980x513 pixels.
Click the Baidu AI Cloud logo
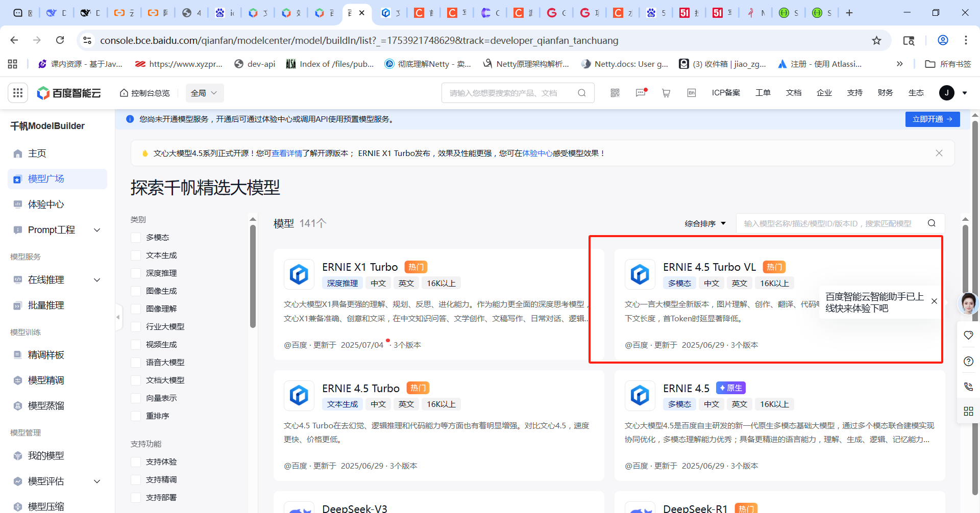tap(69, 93)
